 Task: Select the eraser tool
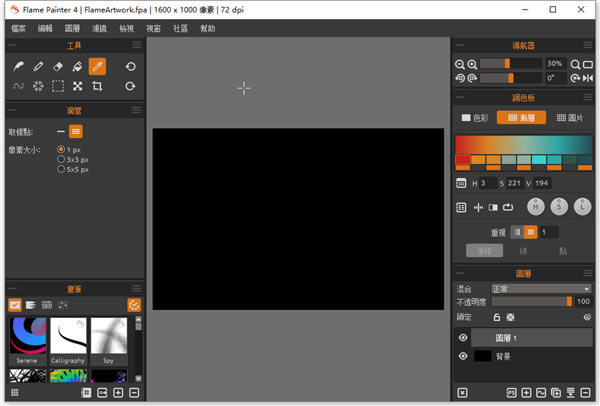coord(57,66)
